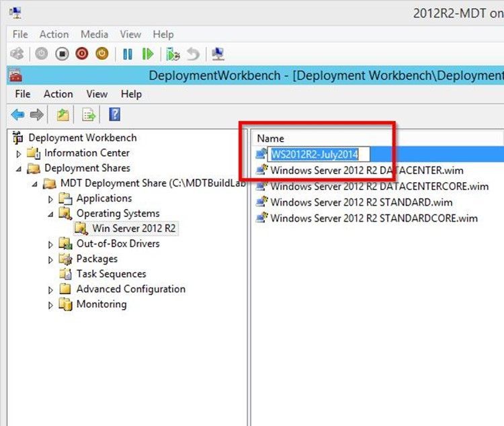This screenshot has height=426, width=504.
Task: Open the Deployment Workbench Help menu
Action: 131,94
